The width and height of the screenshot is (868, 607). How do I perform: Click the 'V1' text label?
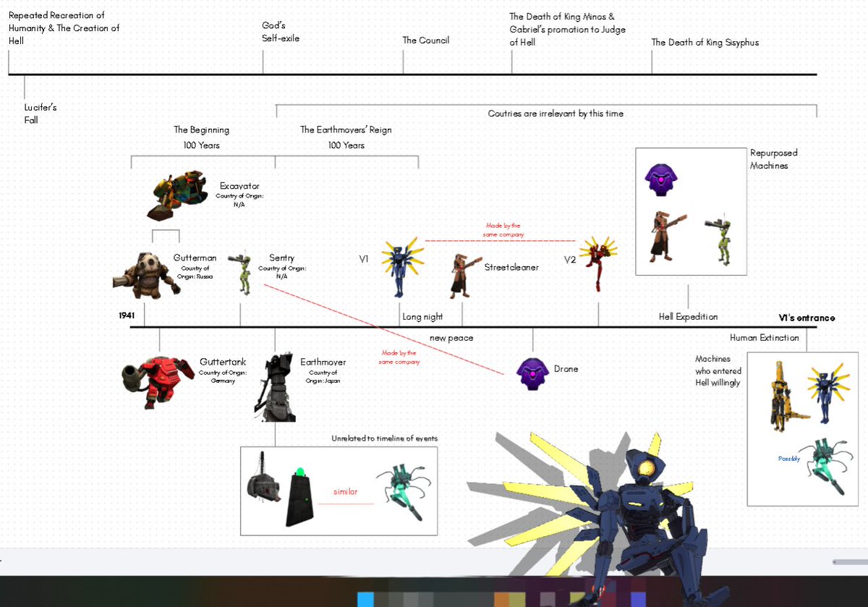(364, 258)
